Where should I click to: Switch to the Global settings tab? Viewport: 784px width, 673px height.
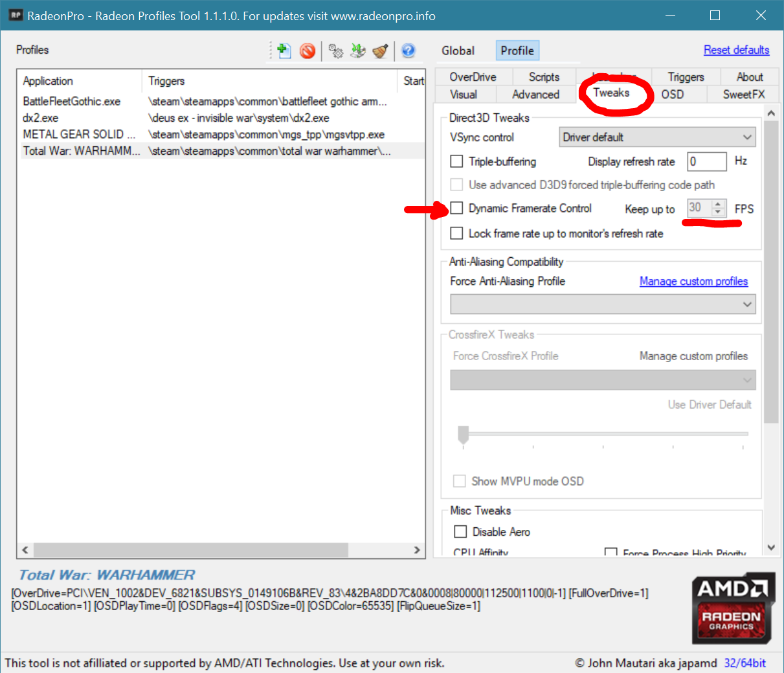coord(458,51)
